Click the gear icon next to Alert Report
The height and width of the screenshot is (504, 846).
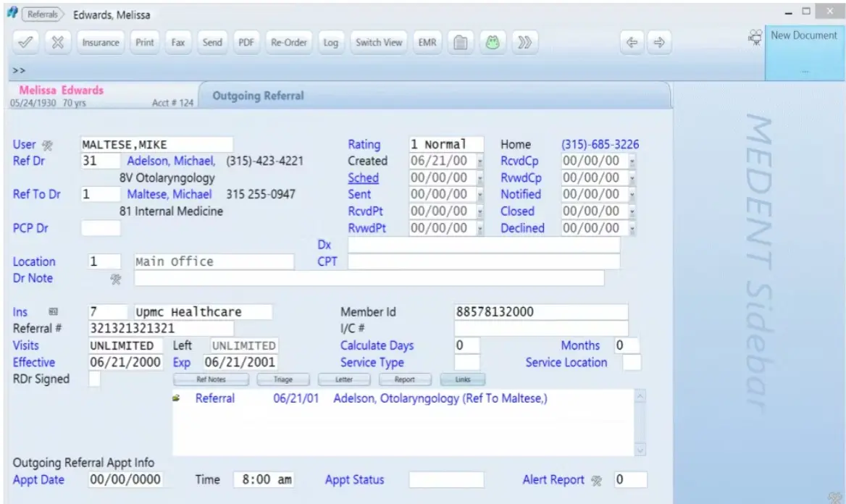pos(595,479)
